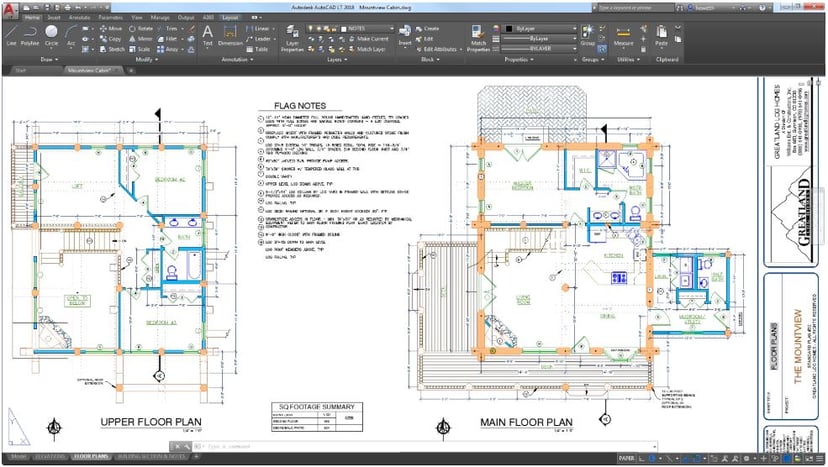Click Match Properties tool
Image resolution: width=828 pixels, height=467 pixels.
click(x=478, y=39)
